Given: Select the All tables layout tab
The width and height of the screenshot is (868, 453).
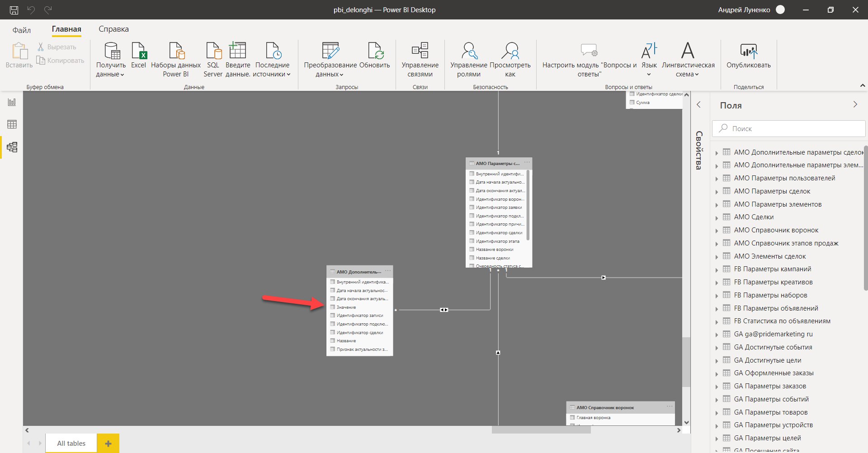Looking at the screenshot, I should pos(71,444).
